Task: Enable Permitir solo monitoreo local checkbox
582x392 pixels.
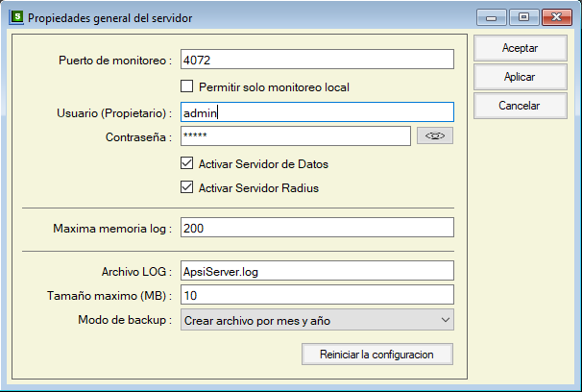Action: point(187,86)
